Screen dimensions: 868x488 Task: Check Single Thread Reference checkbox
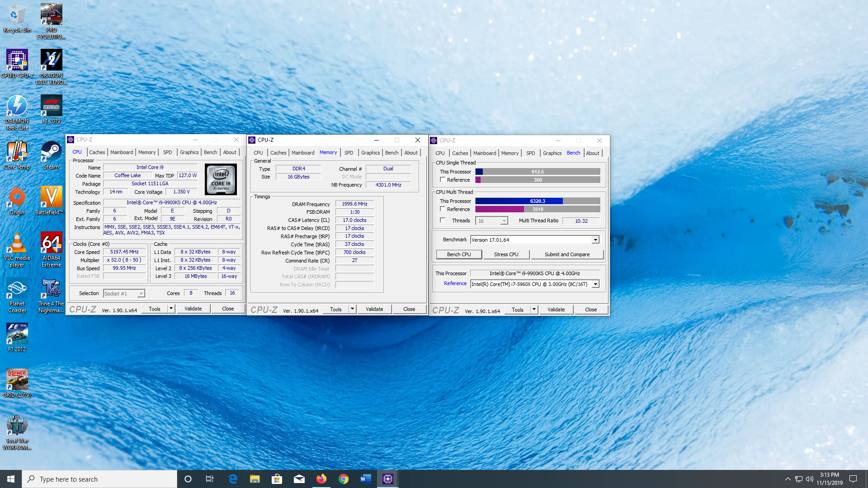(443, 180)
